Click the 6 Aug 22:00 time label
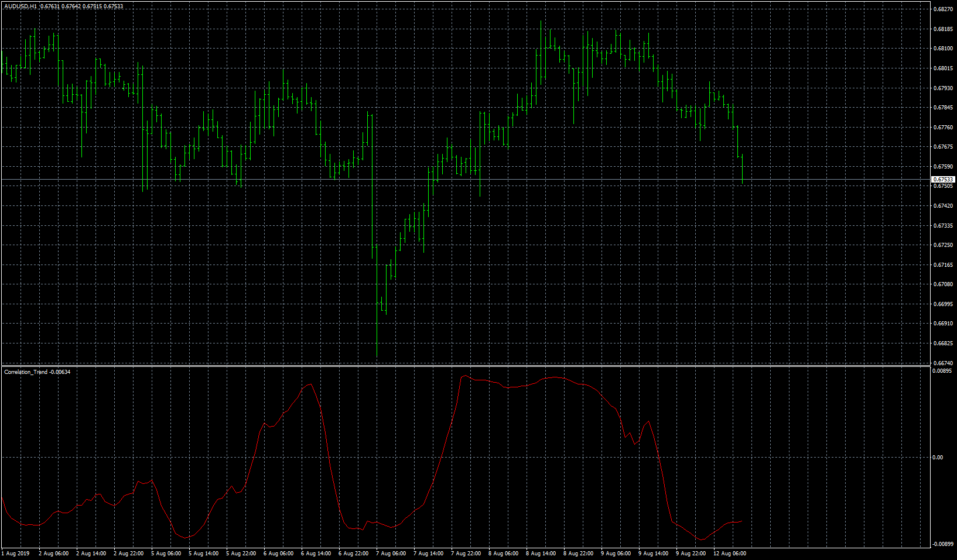 354,554
